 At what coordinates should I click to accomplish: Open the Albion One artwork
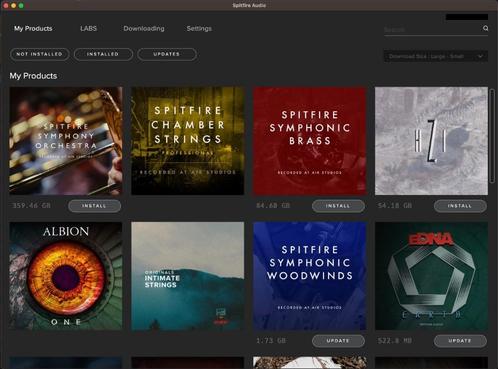(x=66, y=276)
